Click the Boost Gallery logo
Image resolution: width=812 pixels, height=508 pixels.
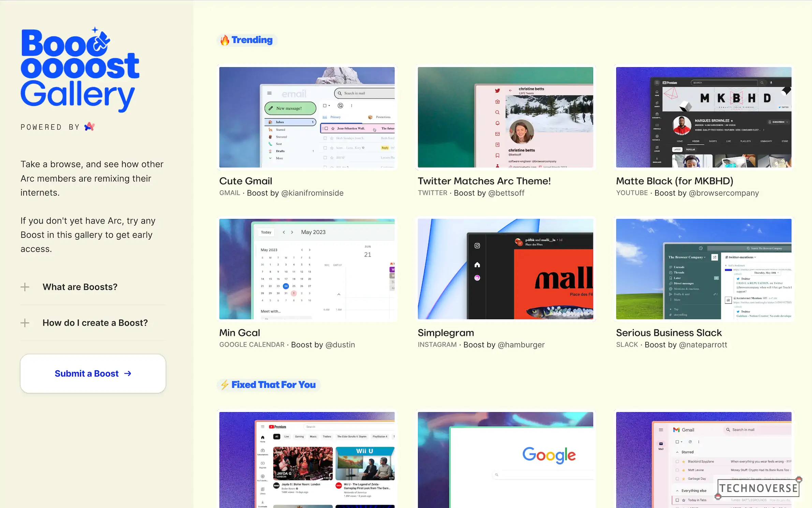point(80,70)
